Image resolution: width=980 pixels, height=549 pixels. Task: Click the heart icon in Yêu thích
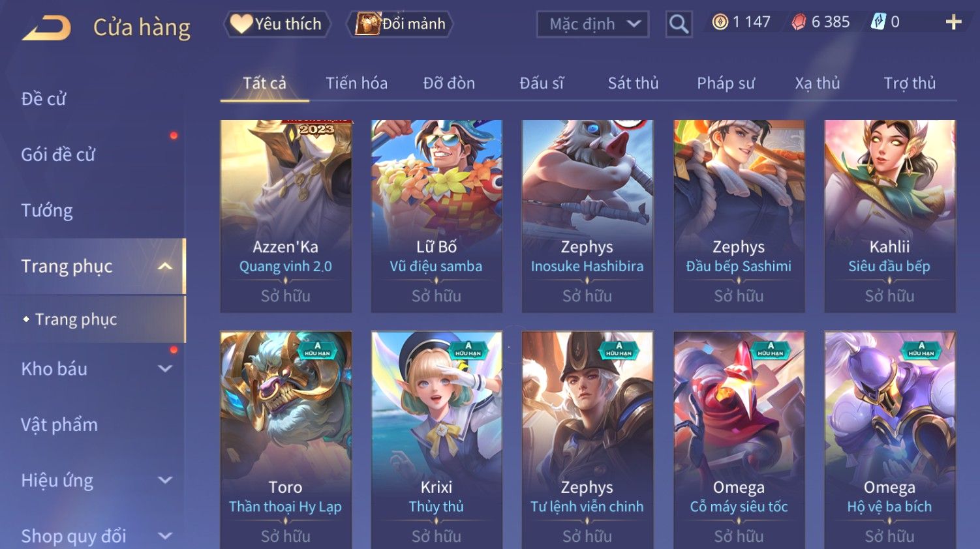point(241,24)
